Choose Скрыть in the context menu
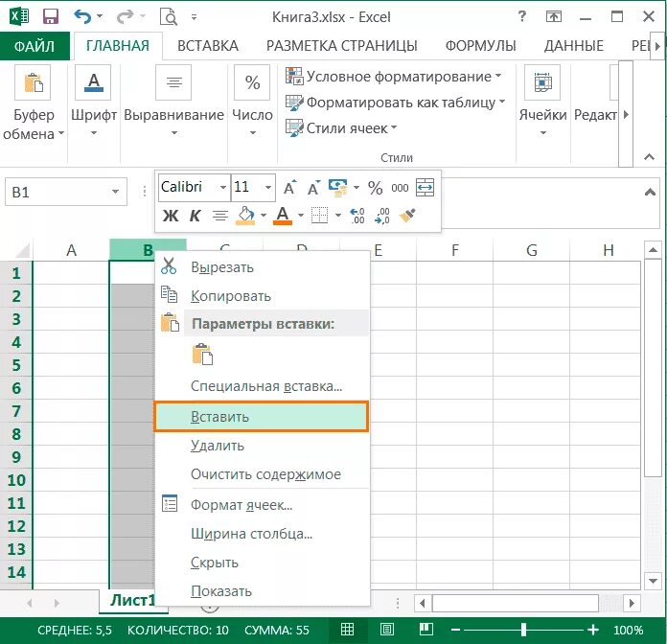The width and height of the screenshot is (667, 644). (262, 563)
